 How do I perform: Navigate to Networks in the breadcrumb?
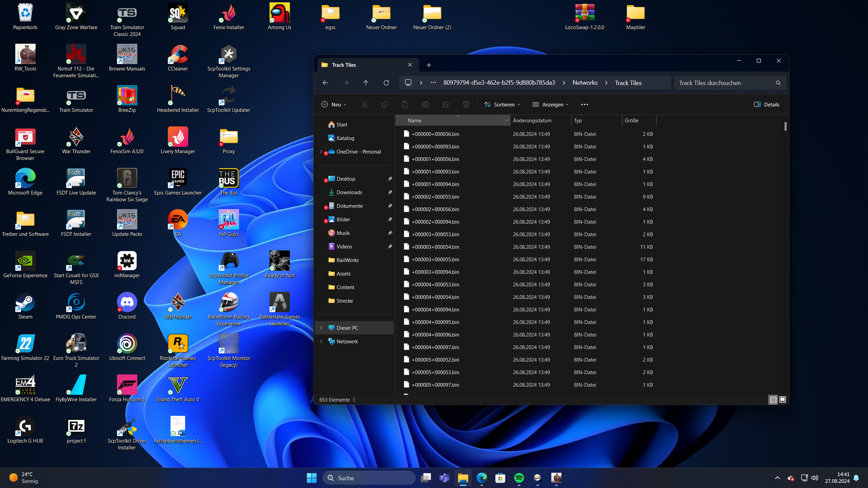tap(585, 83)
